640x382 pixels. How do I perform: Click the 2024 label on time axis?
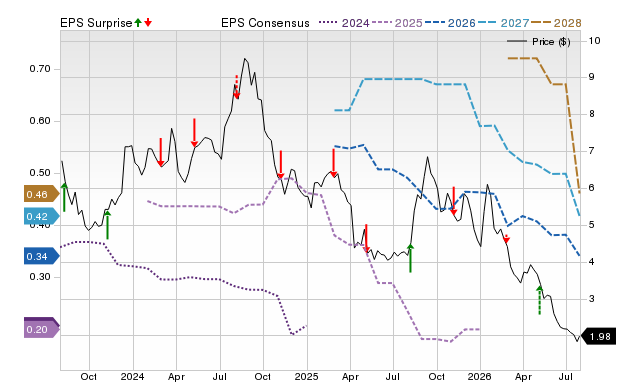133,376
